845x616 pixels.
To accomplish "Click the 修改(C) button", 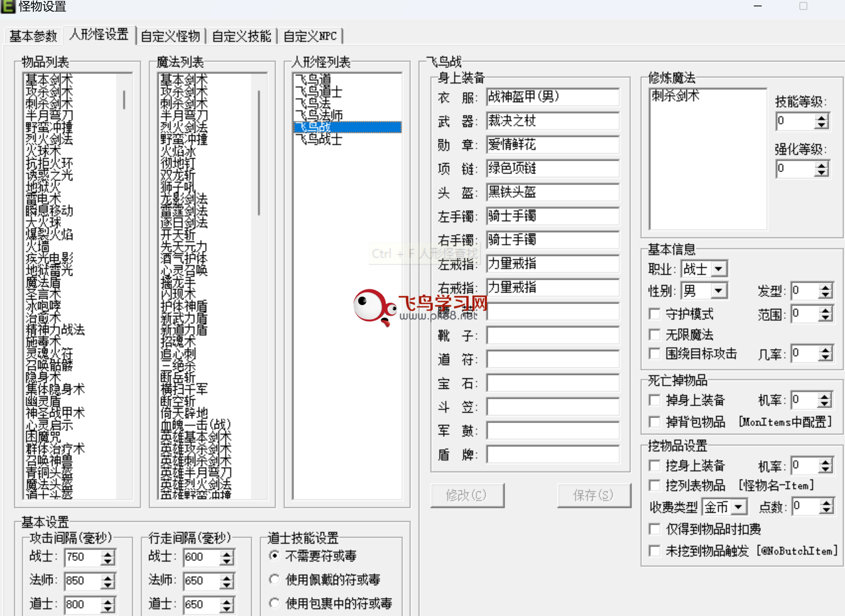I will [x=467, y=495].
